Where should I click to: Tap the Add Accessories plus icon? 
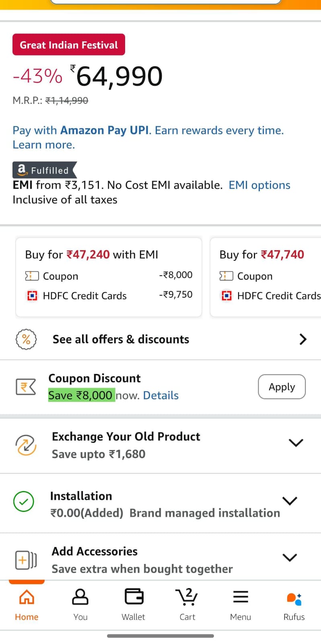click(x=26, y=560)
